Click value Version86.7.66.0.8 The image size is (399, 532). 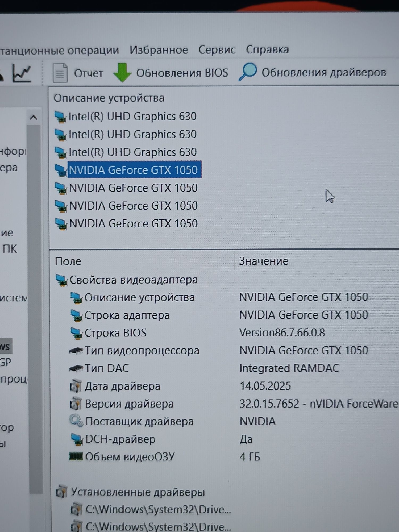pos(282,333)
